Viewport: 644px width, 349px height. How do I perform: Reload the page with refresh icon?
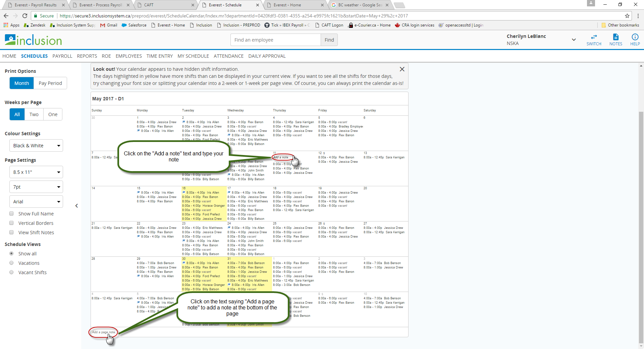pyautogui.click(x=24, y=16)
